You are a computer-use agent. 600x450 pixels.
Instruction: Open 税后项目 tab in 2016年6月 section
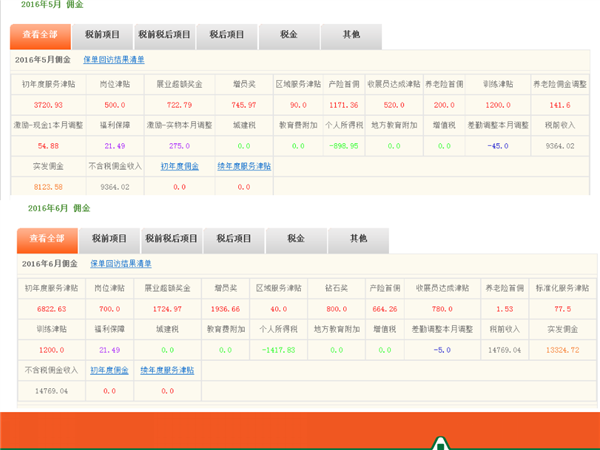pos(234,239)
